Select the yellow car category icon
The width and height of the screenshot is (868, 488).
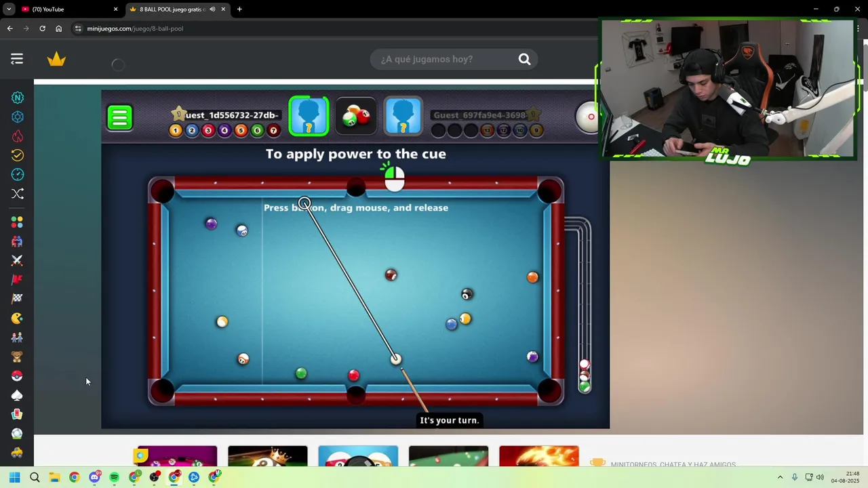pyautogui.click(x=17, y=452)
